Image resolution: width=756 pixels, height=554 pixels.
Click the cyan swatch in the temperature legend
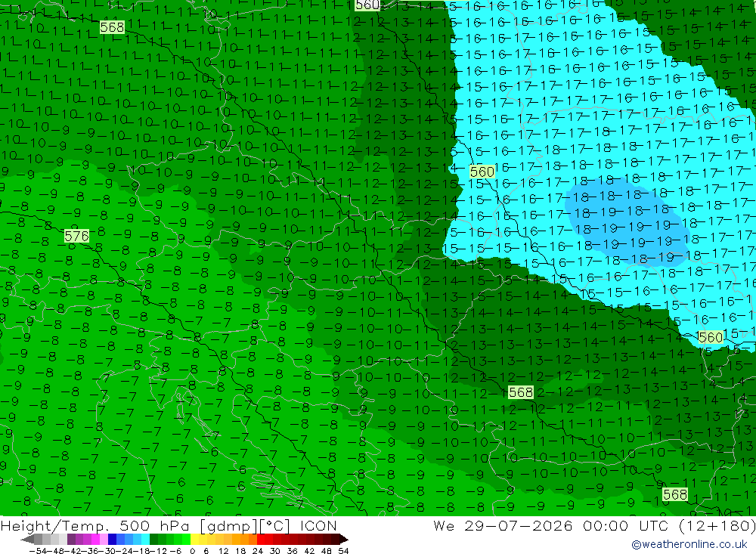click(x=145, y=539)
